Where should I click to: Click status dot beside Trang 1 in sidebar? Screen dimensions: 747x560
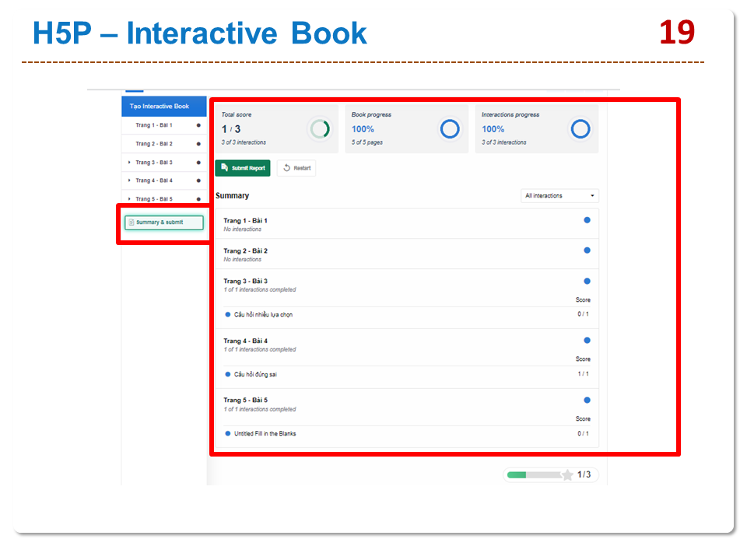pos(198,125)
